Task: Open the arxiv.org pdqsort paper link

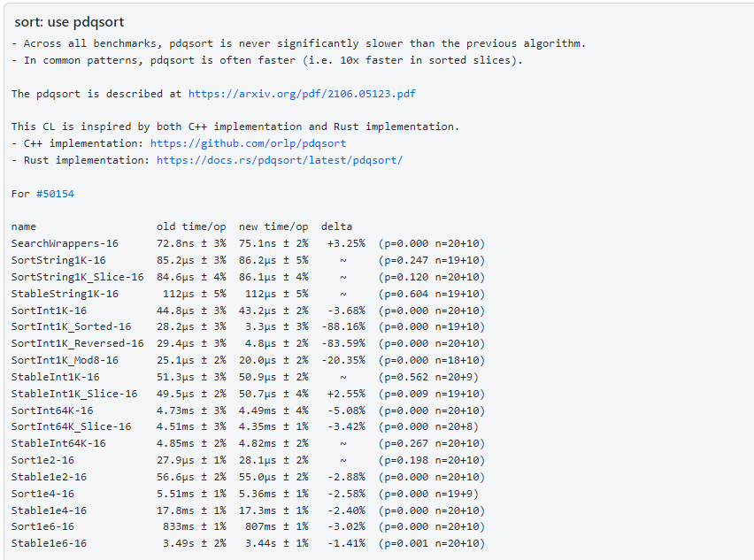Action: [x=302, y=93]
